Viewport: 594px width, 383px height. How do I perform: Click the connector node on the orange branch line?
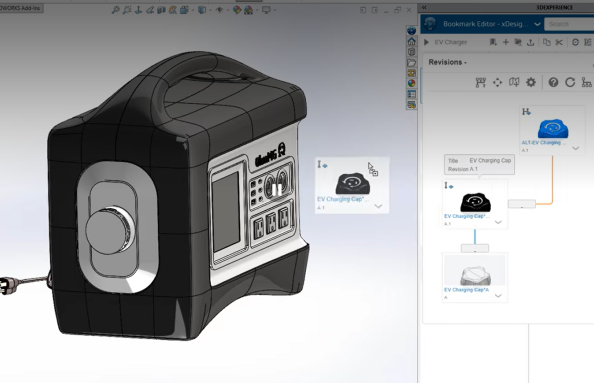coord(522,204)
